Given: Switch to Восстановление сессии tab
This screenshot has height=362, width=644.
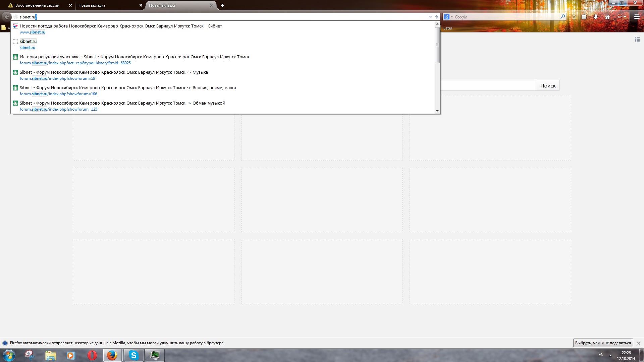Looking at the screenshot, I should [x=37, y=5].
